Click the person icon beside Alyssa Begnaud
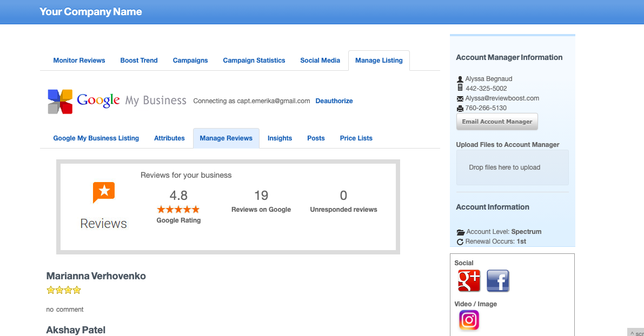This screenshot has height=336, width=644. pos(460,79)
